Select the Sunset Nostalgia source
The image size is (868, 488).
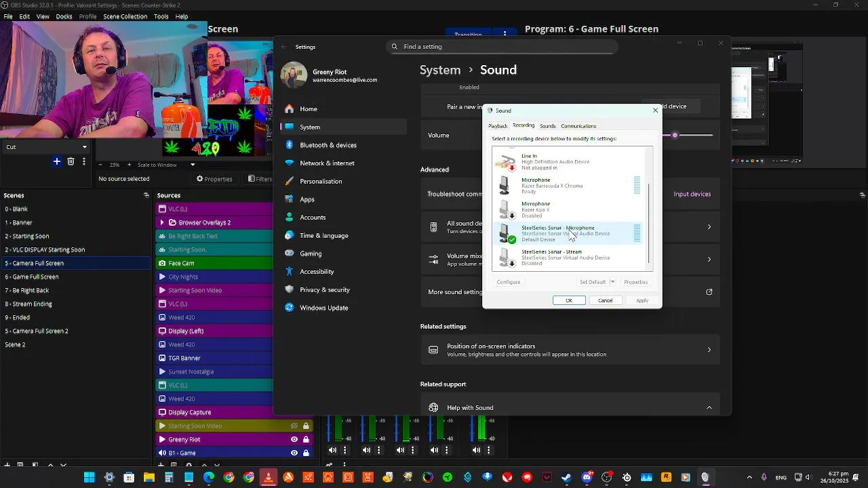(214, 371)
